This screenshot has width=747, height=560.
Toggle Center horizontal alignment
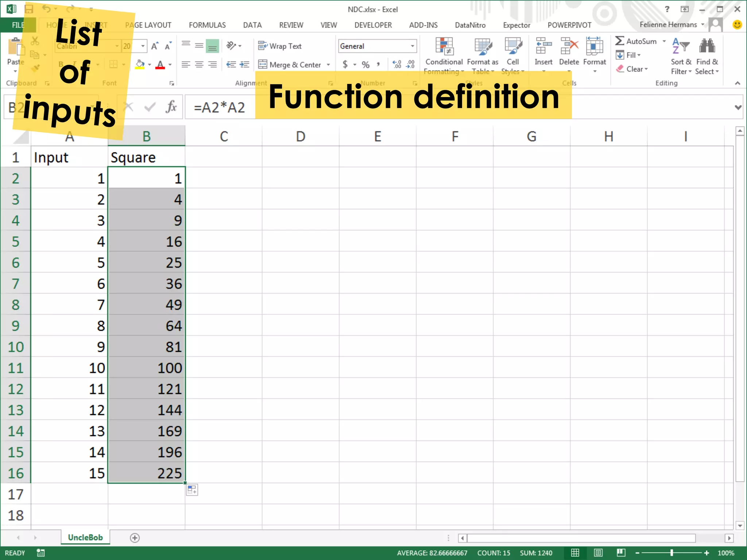(199, 65)
